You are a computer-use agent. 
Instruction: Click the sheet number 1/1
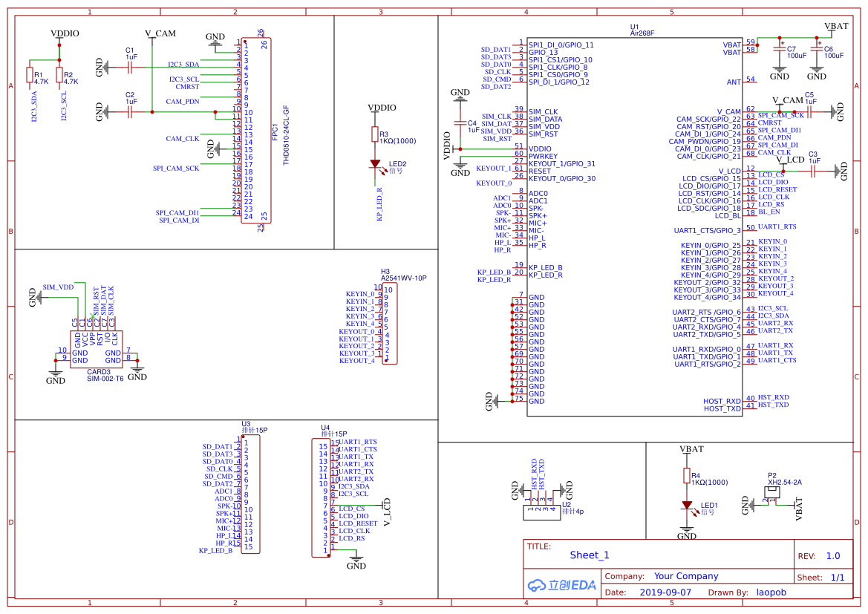click(x=838, y=578)
